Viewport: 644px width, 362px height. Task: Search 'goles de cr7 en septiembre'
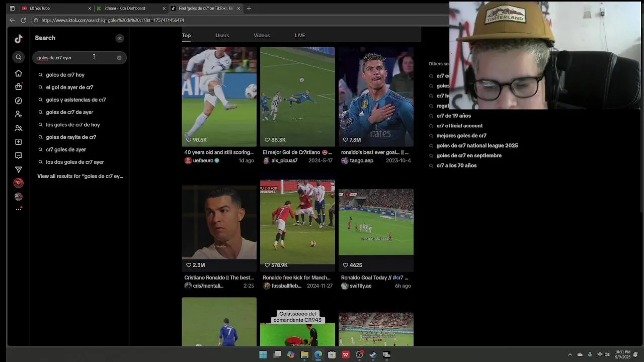469,156
